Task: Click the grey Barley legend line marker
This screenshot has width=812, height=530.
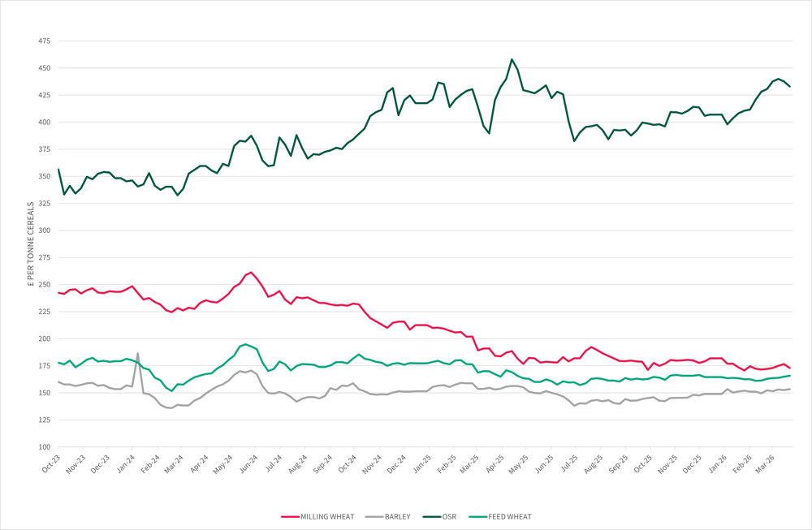Action: 374,516
